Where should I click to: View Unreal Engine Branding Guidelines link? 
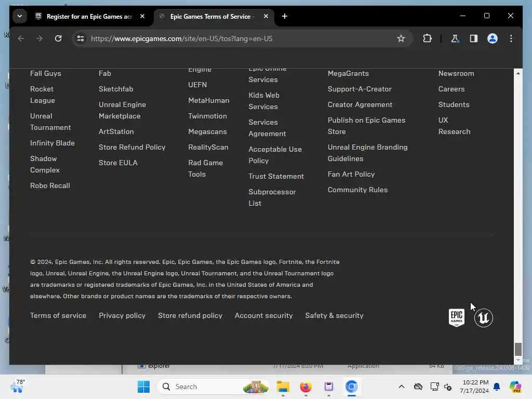click(x=367, y=153)
